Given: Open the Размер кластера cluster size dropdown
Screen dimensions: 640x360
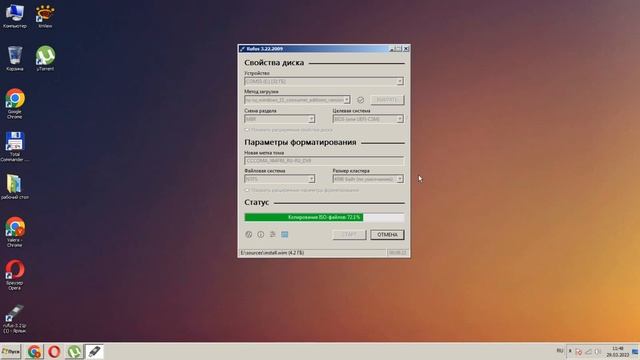Looking at the screenshot, I should (x=368, y=179).
